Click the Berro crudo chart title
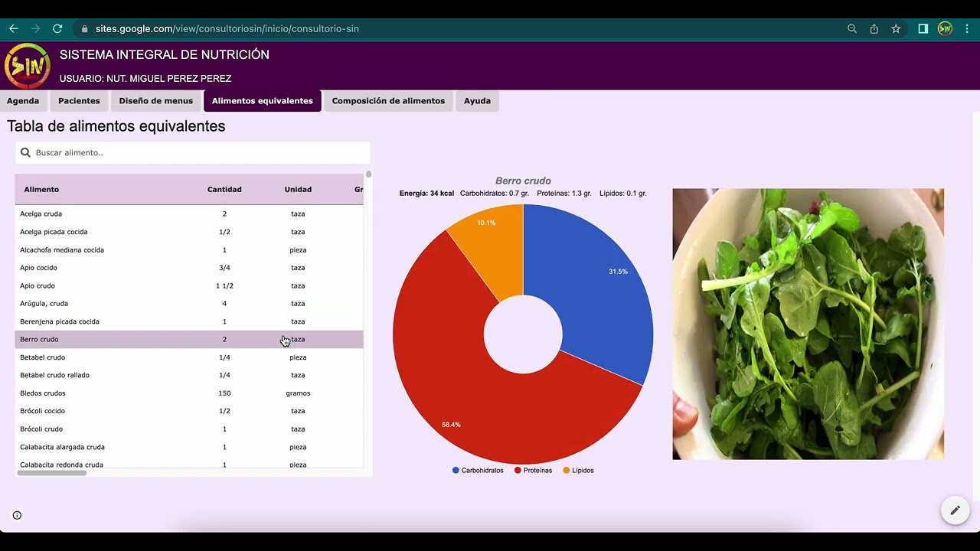The width and height of the screenshot is (980, 551). click(x=523, y=181)
